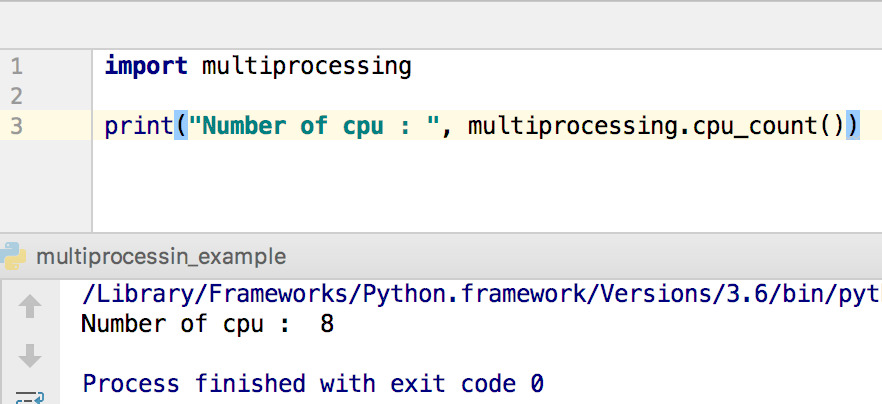This screenshot has width=882, height=404.
Task: Select the multiprocessin_example run tab
Action: coord(161,257)
